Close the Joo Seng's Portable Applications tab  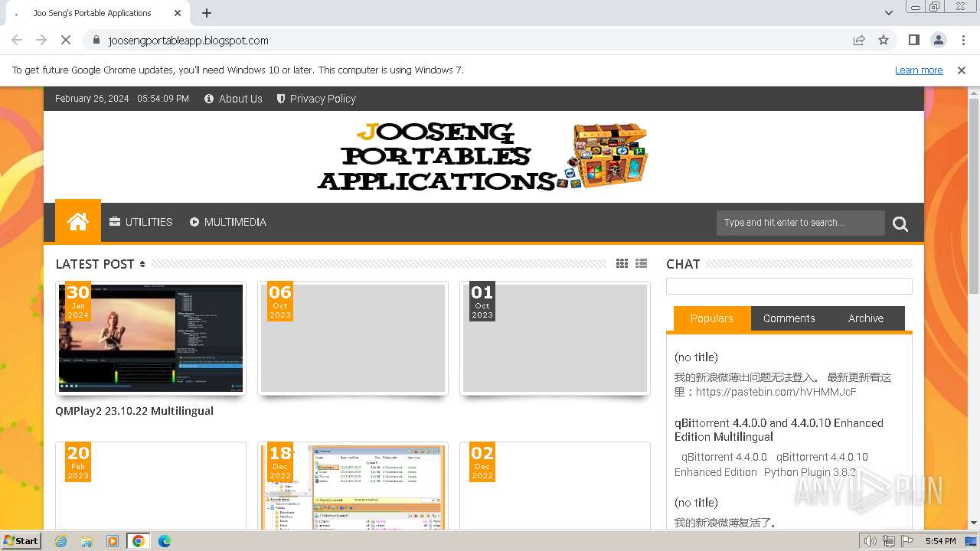point(178,13)
